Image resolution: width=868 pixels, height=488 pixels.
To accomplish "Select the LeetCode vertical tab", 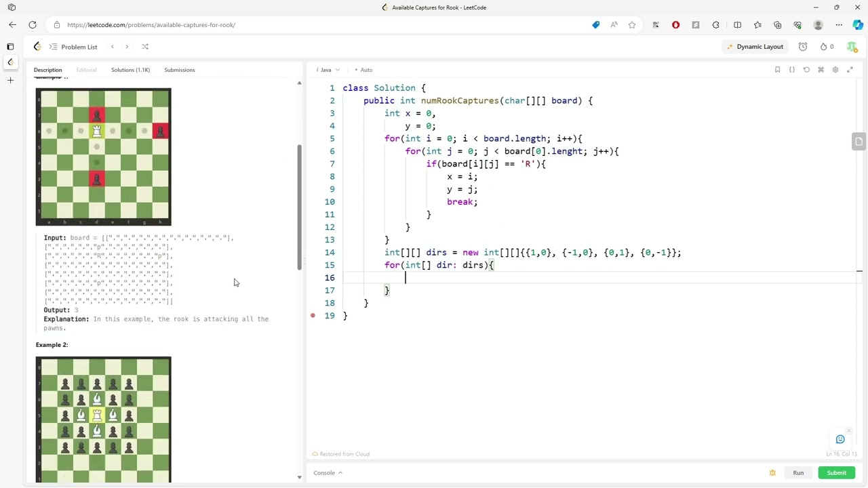I will (10, 62).
